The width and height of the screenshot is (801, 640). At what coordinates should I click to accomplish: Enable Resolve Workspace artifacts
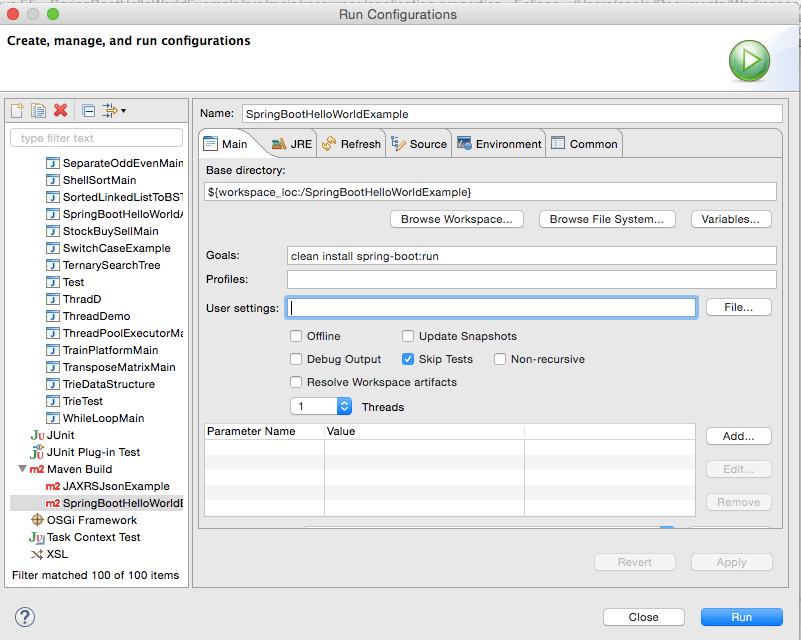click(x=296, y=382)
